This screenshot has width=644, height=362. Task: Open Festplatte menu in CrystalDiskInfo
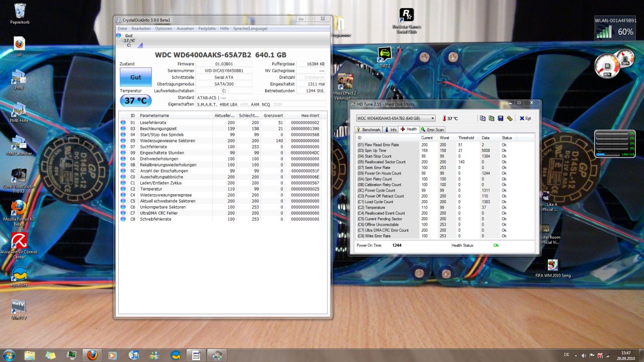(207, 29)
